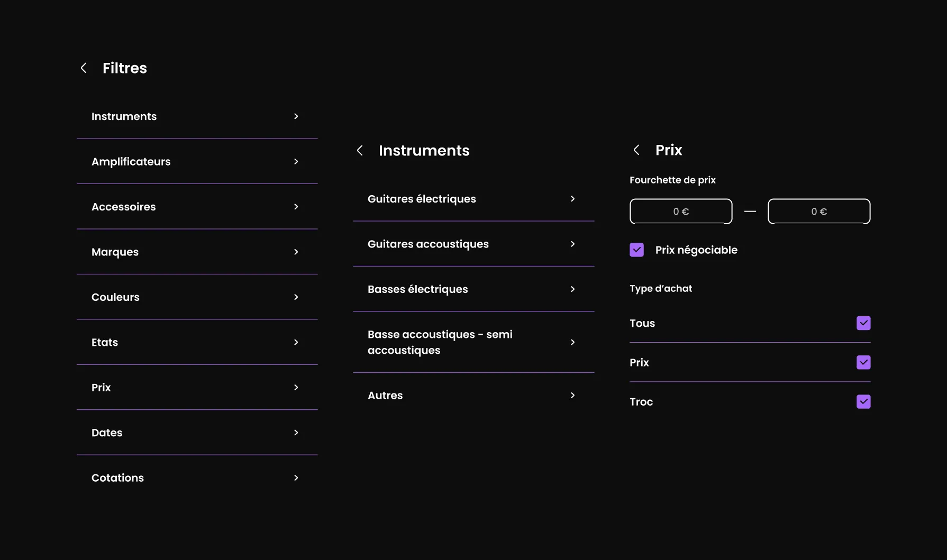Expand the Couleurs filter chevron
Screen dimensions: 947x560
point(296,297)
